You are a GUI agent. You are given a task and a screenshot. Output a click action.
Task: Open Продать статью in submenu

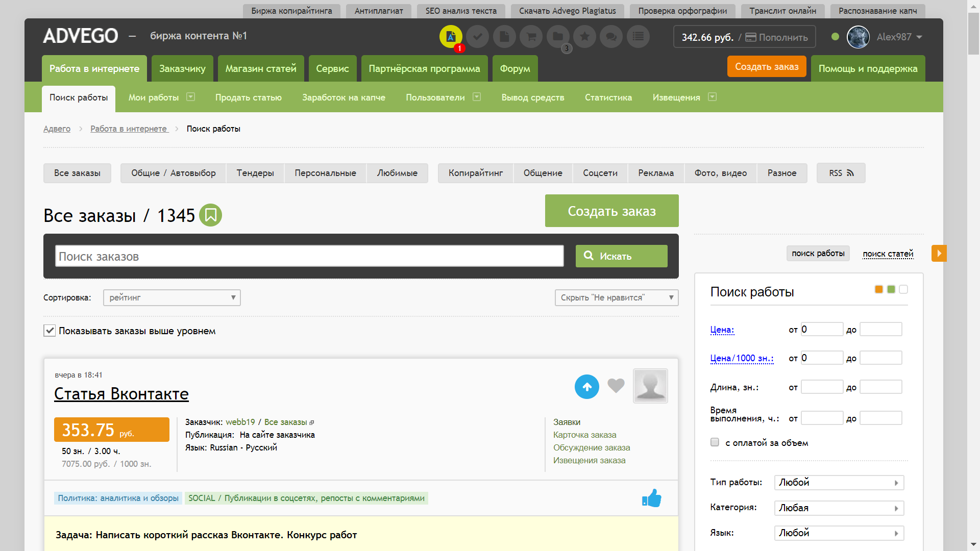click(x=249, y=97)
